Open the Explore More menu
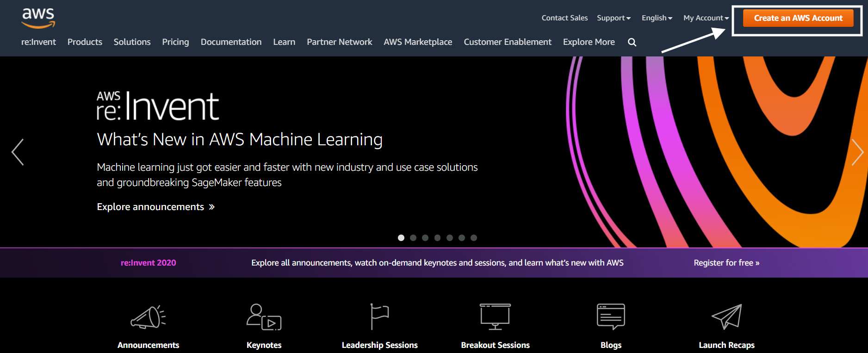The image size is (868, 353). pos(589,42)
